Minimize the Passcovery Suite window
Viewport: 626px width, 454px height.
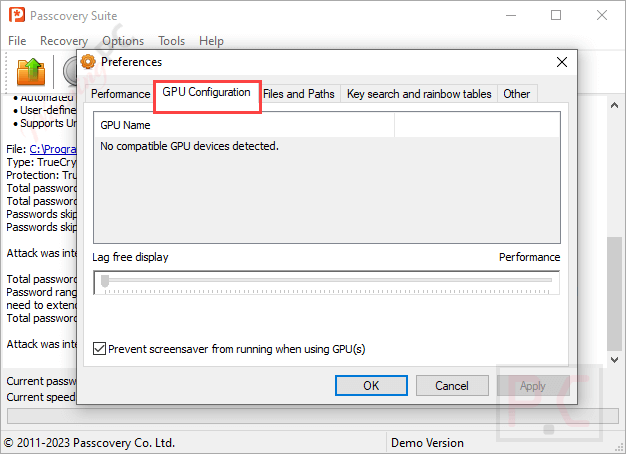[x=511, y=16]
